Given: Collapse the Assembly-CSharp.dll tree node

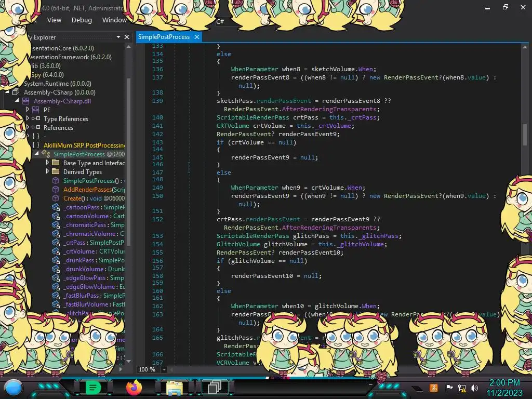Looking at the screenshot, I should 17,100.
